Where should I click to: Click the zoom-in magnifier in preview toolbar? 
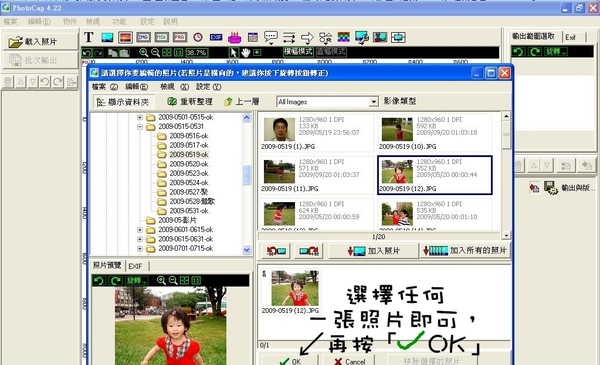point(161,281)
